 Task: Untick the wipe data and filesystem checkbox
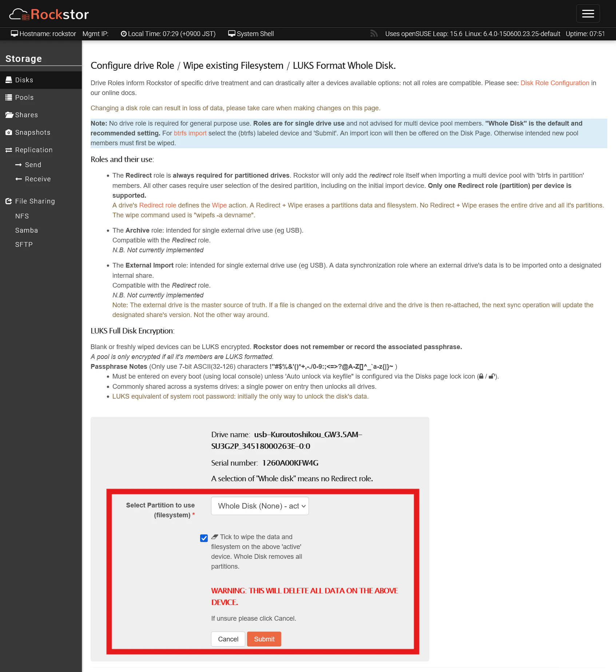tap(204, 538)
